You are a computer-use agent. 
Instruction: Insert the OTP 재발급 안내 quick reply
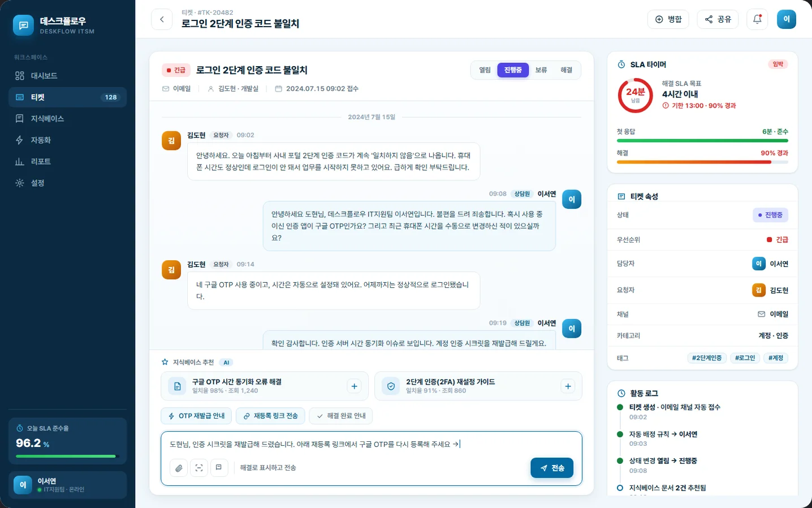tap(196, 416)
